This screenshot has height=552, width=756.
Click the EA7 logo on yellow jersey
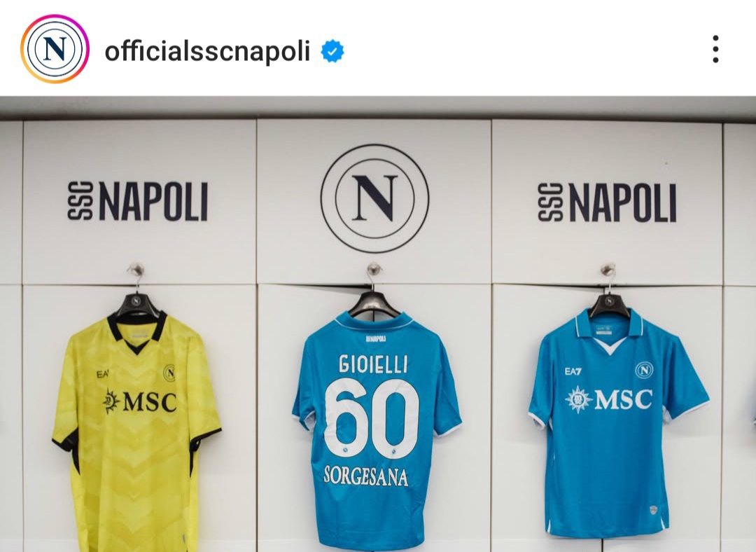coord(102,373)
